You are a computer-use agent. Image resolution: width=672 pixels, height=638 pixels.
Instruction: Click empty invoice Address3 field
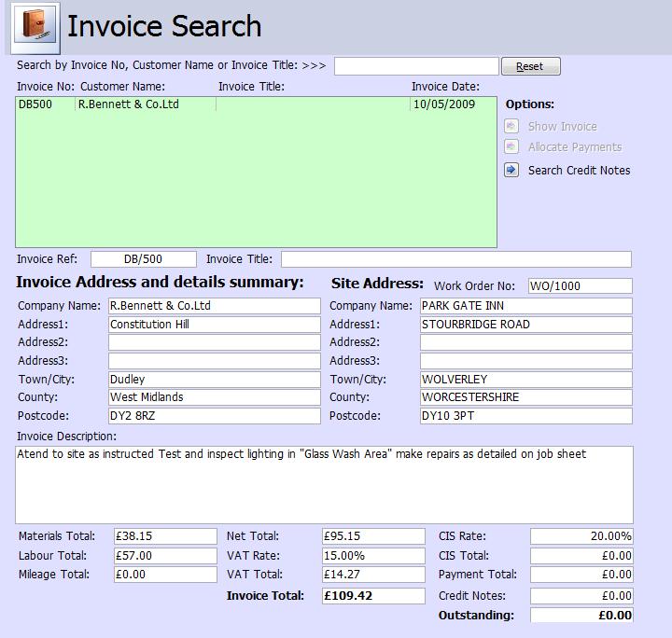click(x=215, y=361)
